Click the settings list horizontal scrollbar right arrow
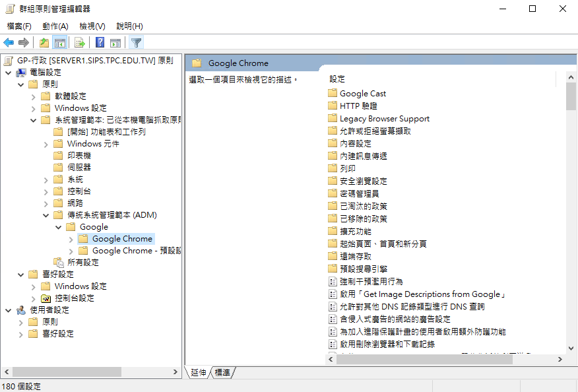 click(x=560, y=359)
